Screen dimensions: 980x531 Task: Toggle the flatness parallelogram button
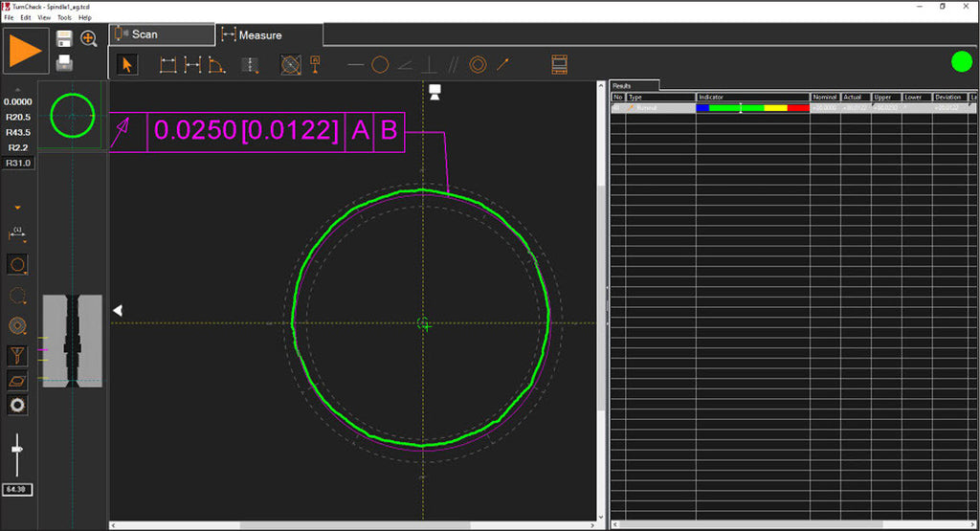17,381
